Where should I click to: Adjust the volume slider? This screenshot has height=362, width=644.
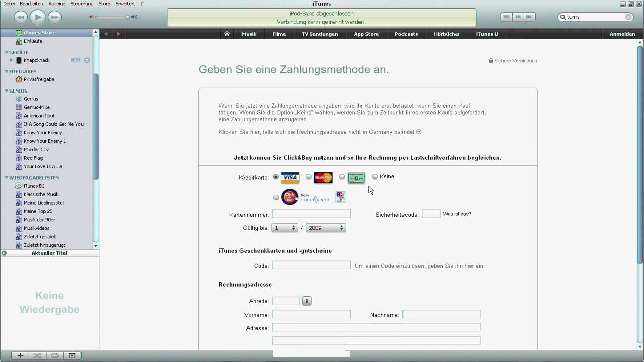[111, 17]
